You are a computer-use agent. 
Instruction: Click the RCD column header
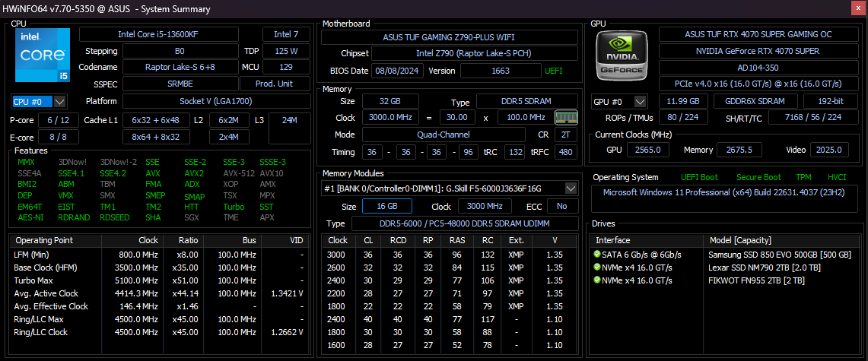pos(397,240)
